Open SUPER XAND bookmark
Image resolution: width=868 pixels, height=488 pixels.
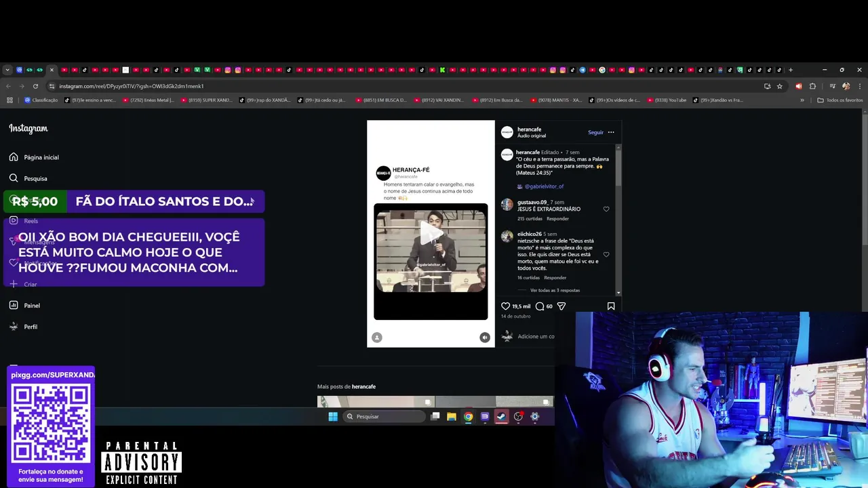click(x=206, y=100)
